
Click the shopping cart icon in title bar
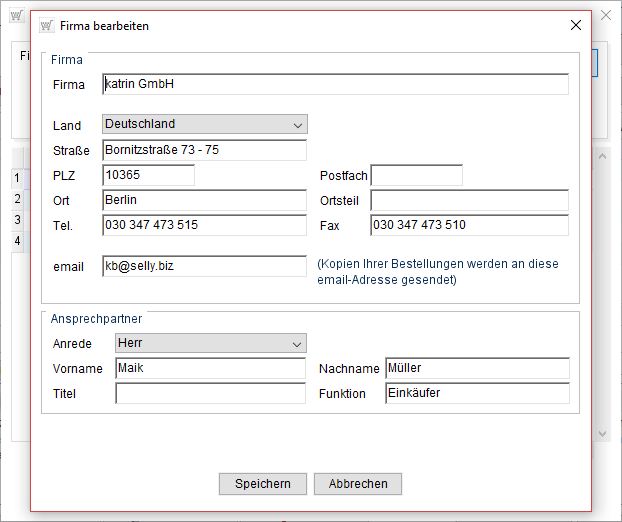click(46, 26)
